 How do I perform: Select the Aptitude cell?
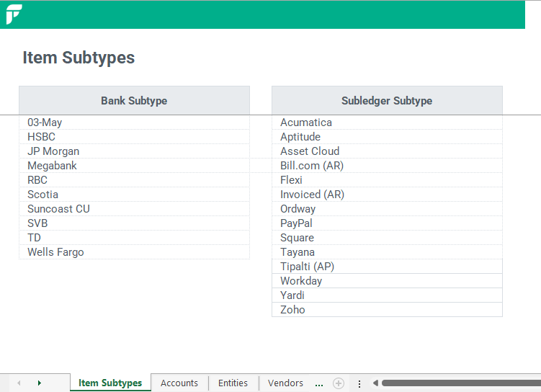(x=387, y=137)
